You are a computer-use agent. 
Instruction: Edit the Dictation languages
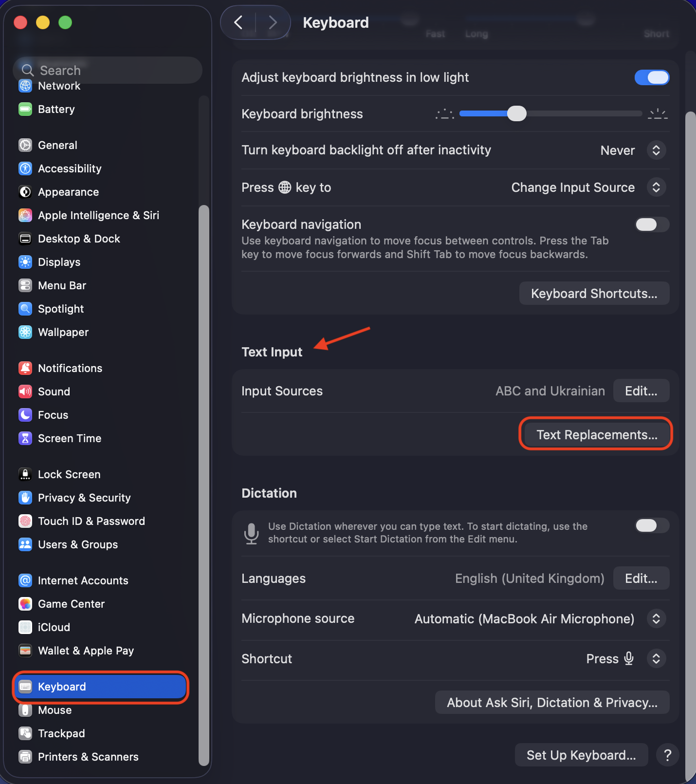[x=641, y=578]
